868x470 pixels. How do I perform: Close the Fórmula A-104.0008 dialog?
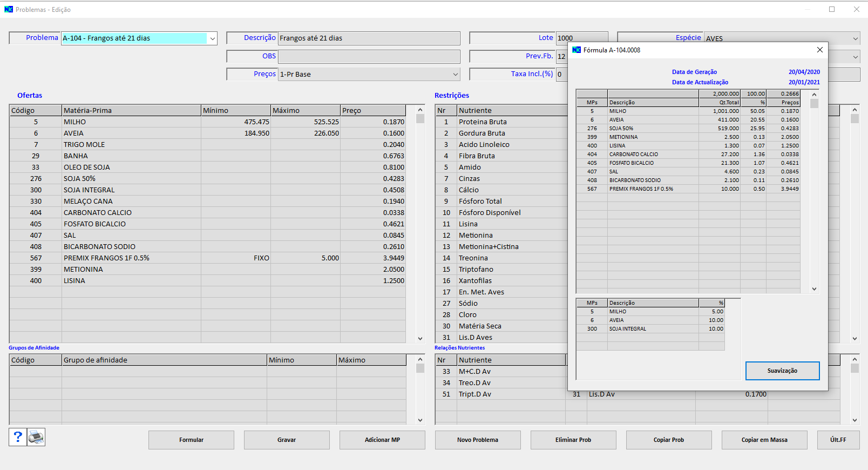(x=819, y=50)
